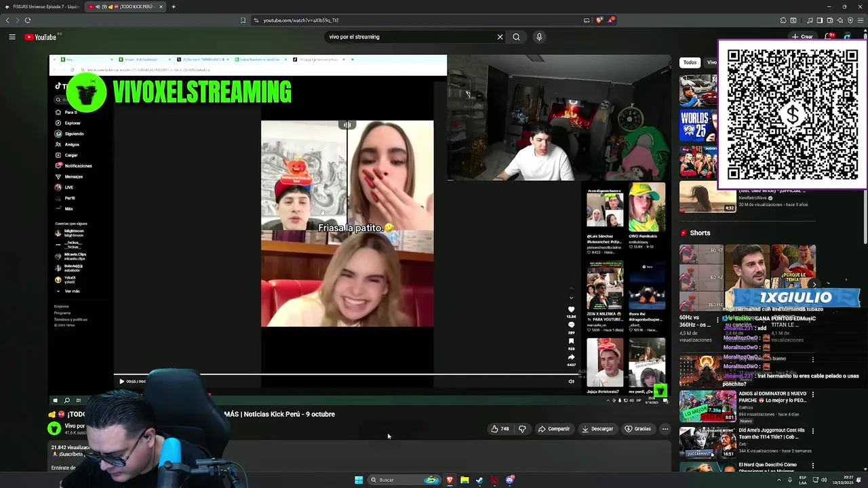Open the Worlds 25 recommended thumbnail

coord(698,127)
